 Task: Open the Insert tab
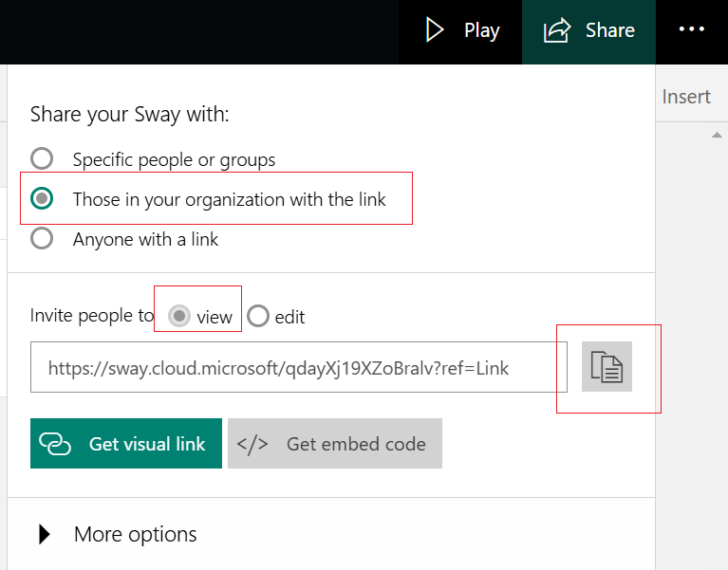pyautogui.click(x=685, y=97)
